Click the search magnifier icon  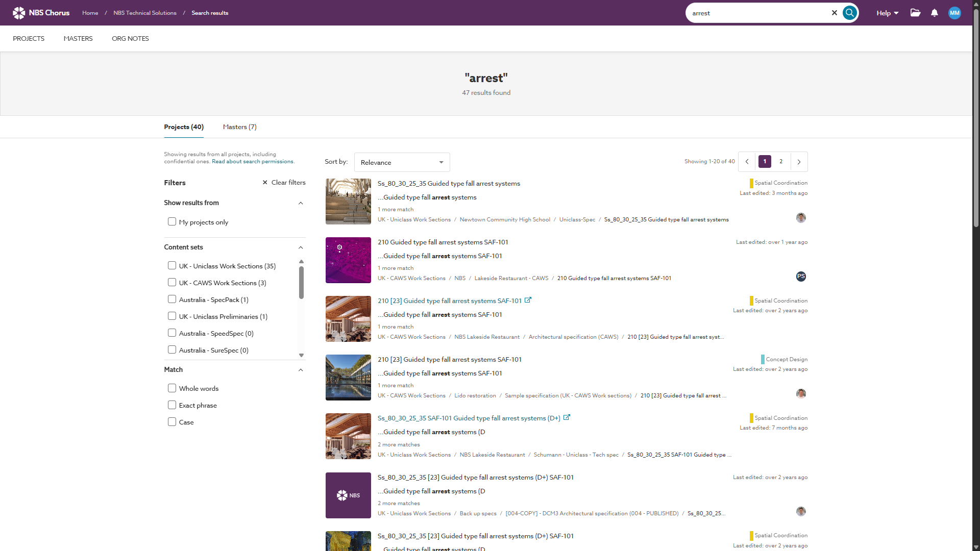click(x=849, y=13)
